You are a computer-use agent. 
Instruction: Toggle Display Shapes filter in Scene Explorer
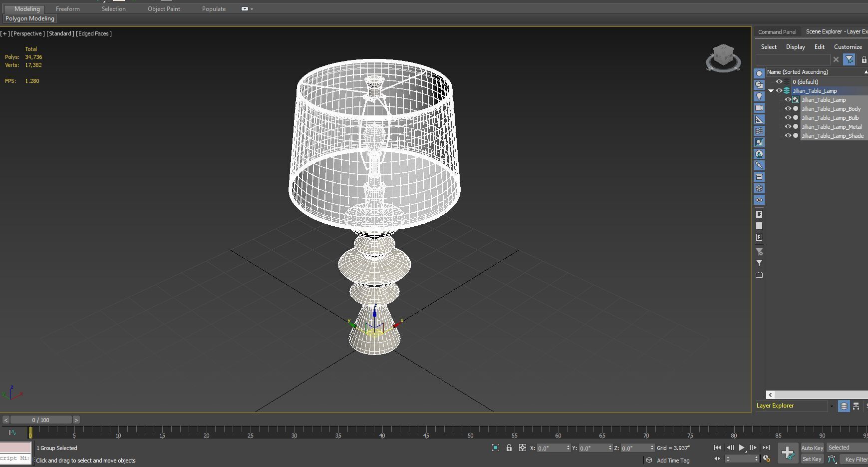(759, 85)
